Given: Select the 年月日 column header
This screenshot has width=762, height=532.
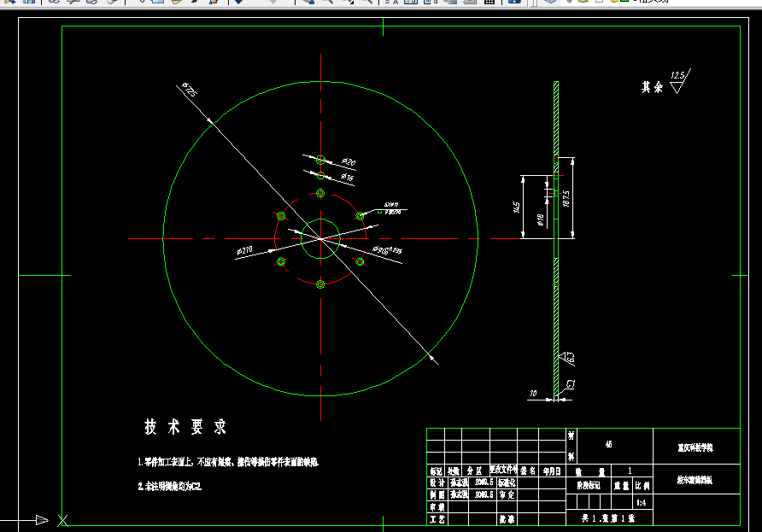Looking at the screenshot, I should pos(552,471).
